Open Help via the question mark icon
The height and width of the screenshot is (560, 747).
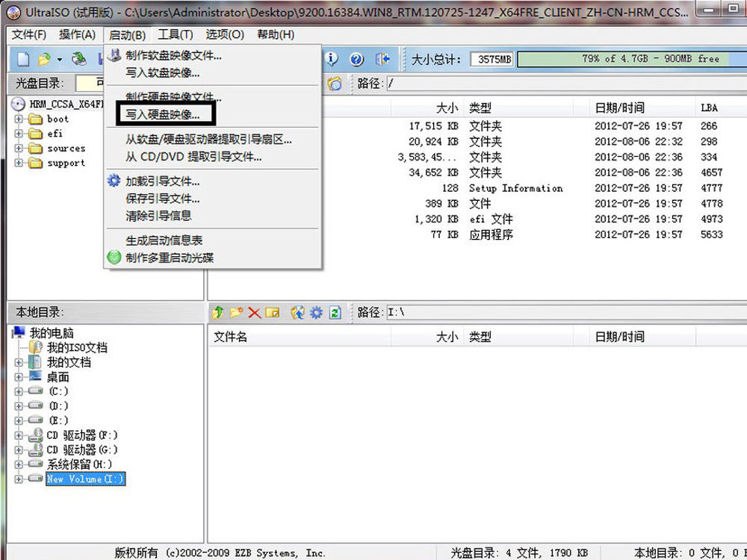pyautogui.click(x=356, y=59)
